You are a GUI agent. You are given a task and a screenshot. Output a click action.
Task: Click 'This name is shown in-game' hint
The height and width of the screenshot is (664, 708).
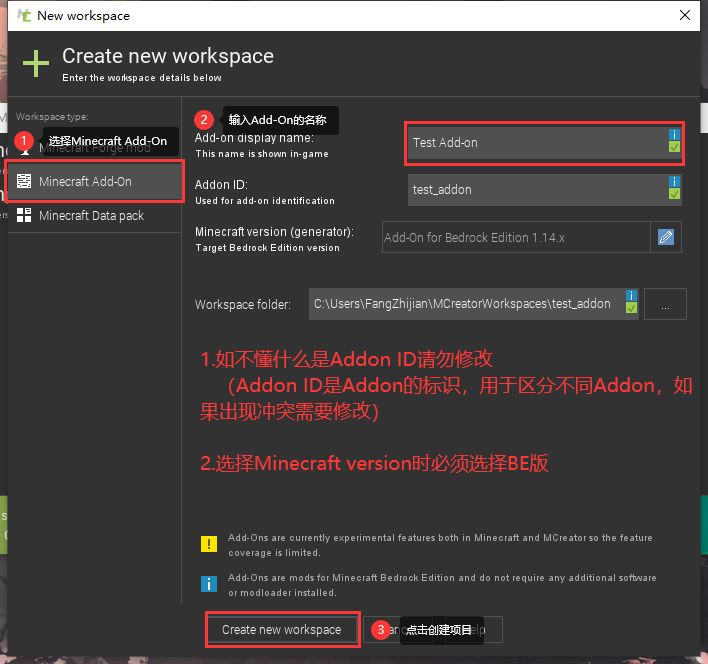262,153
